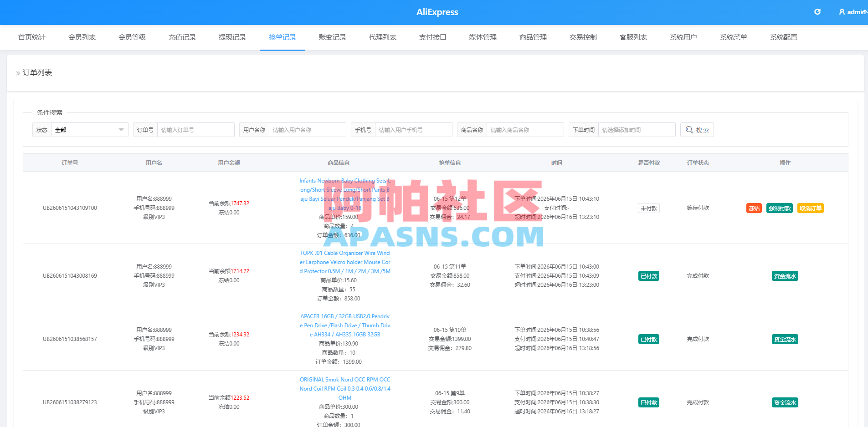The height and width of the screenshot is (427, 868).
Task: Click the 未付款 status tag
Action: (x=649, y=208)
